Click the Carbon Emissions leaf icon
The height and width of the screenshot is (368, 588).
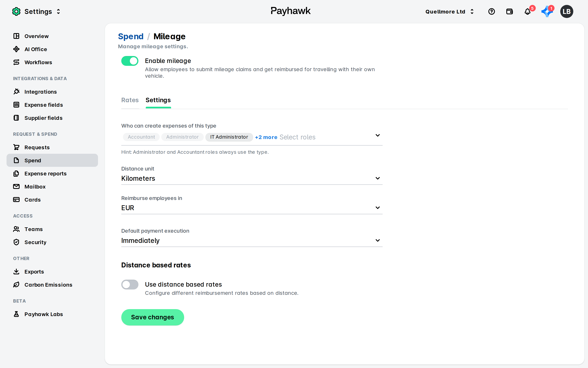pyautogui.click(x=16, y=285)
